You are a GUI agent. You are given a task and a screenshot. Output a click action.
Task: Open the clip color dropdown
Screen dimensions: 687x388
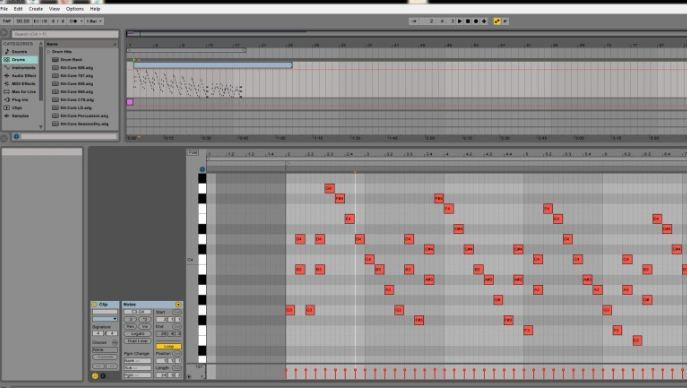[105, 319]
